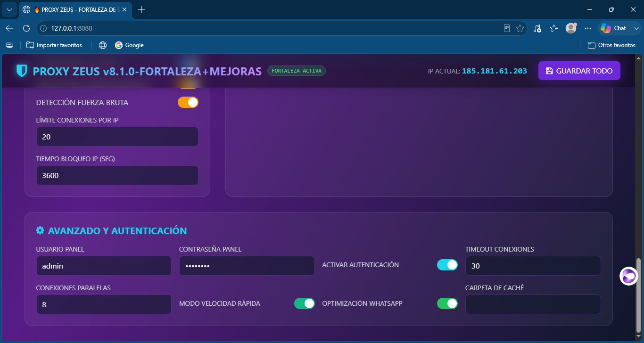
Task: Click the floating purple assistant orb
Action: [629, 276]
